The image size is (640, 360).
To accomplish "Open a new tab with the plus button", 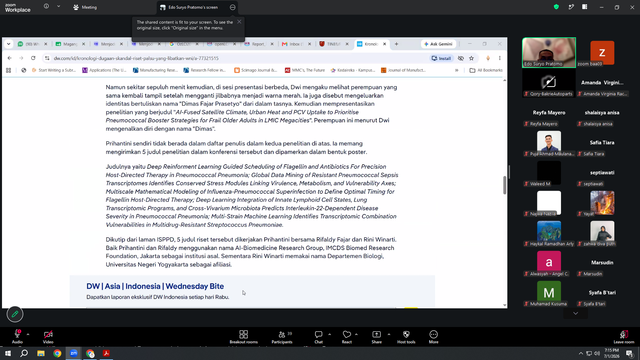I will click(x=396, y=44).
